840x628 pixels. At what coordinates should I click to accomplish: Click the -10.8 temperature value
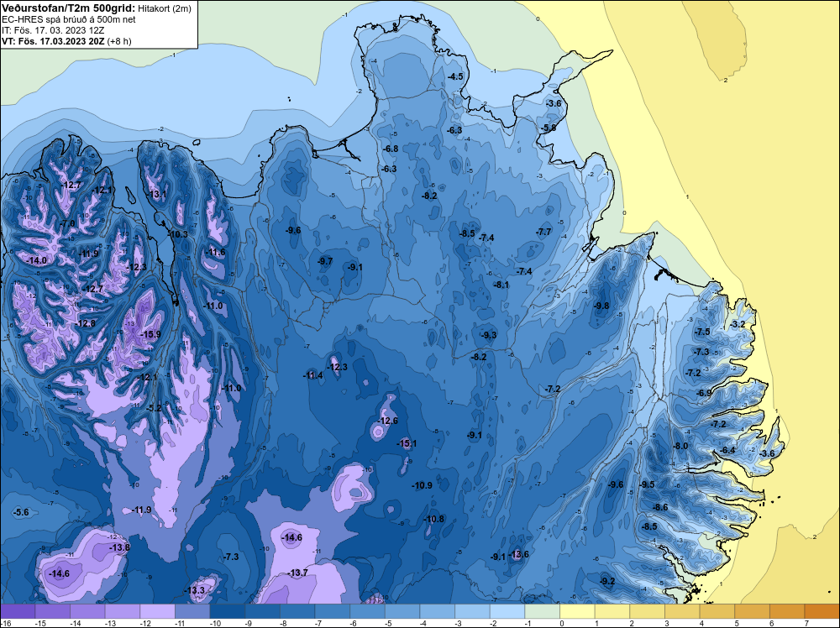pos(434,519)
